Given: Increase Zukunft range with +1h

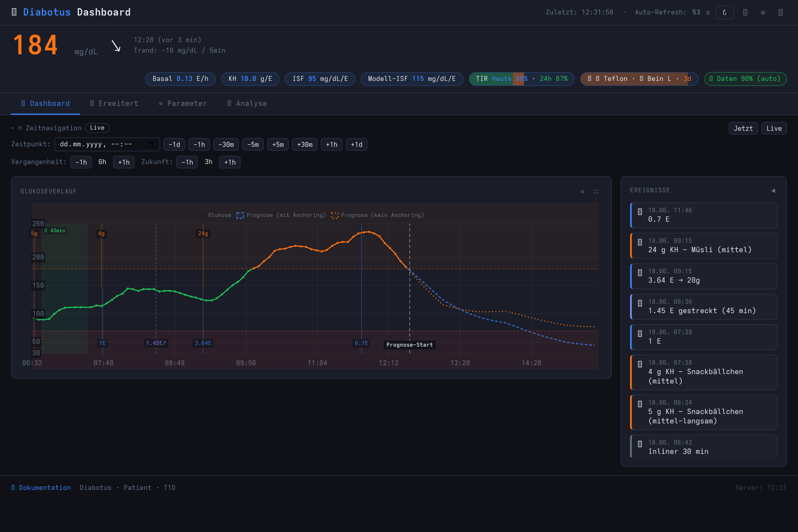Looking at the screenshot, I should [x=230, y=162].
